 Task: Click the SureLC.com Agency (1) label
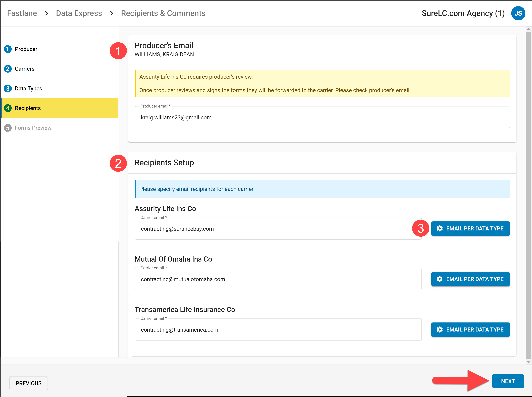[x=463, y=13]
